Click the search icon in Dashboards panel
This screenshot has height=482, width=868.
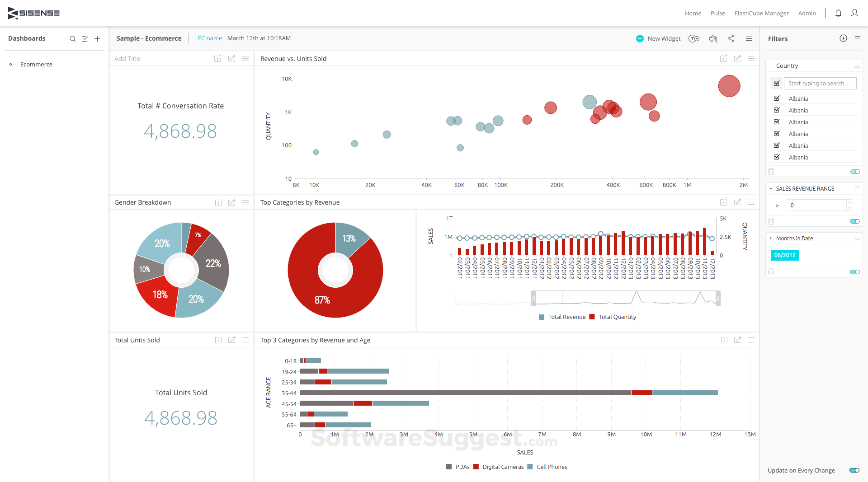[x=73, y=39]
